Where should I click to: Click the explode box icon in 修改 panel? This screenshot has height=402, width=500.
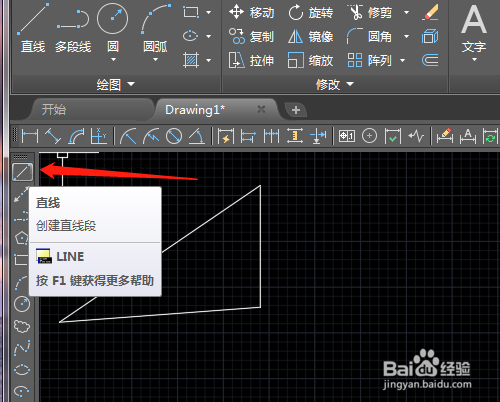point(430,36)
